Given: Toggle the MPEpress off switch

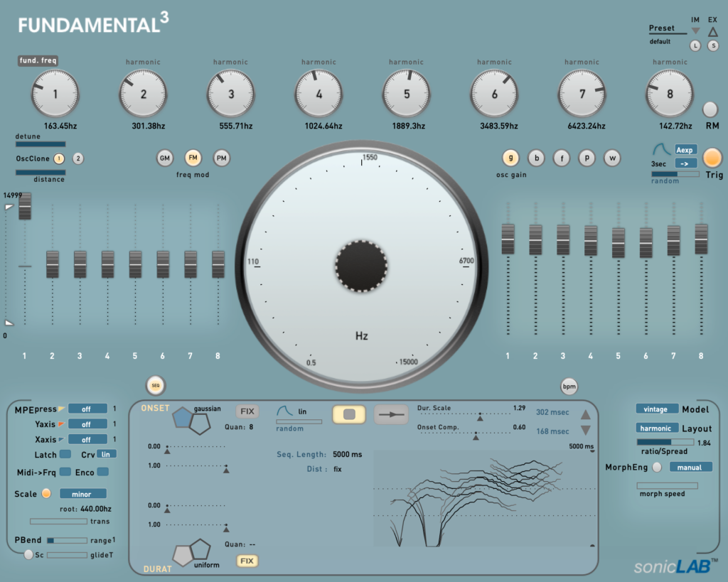Looking at the screenshot, I should (87, 409).
